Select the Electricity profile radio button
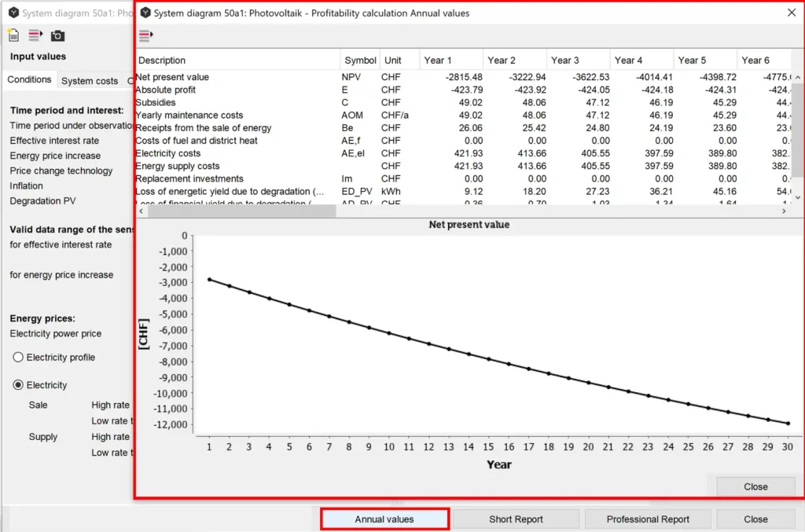Viewport: 805px width, 532px height. point(18,358)
